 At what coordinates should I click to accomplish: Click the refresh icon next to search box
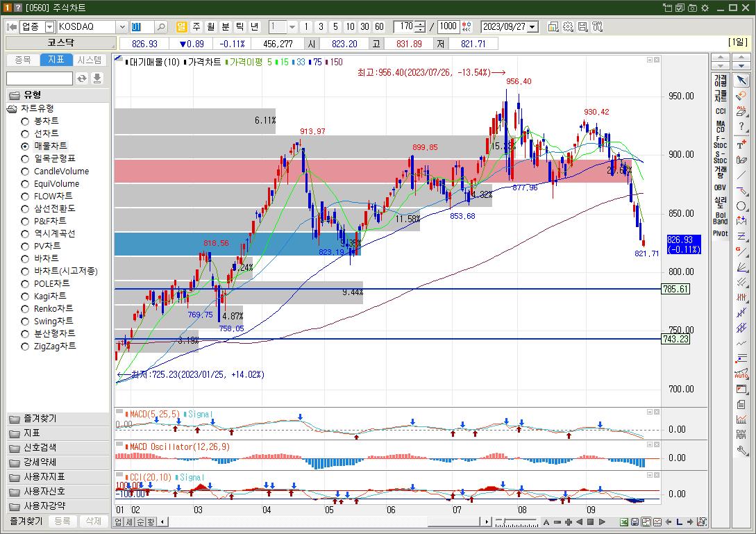click(82, 78)
